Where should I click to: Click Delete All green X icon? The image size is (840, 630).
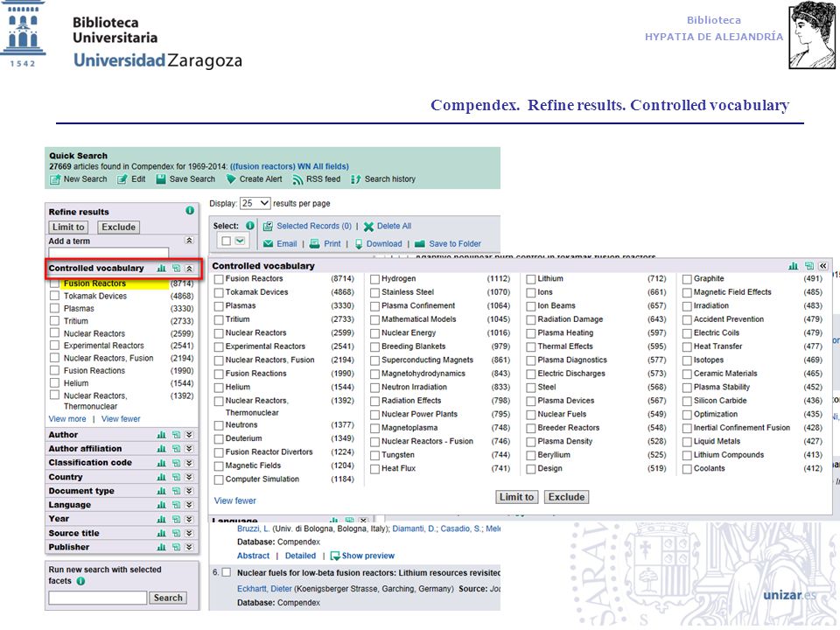[368, 227]
